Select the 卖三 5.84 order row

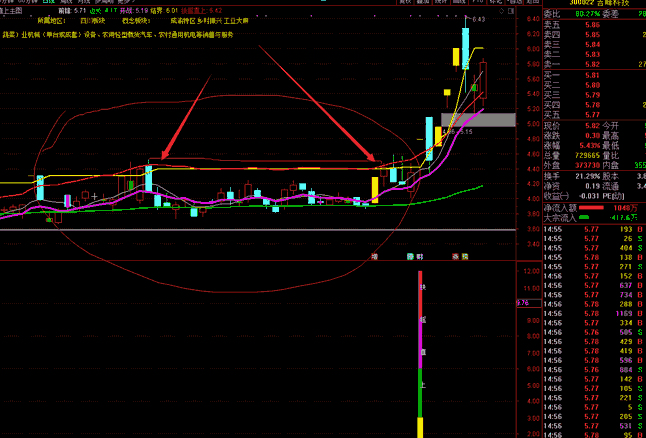coord(595,45)
